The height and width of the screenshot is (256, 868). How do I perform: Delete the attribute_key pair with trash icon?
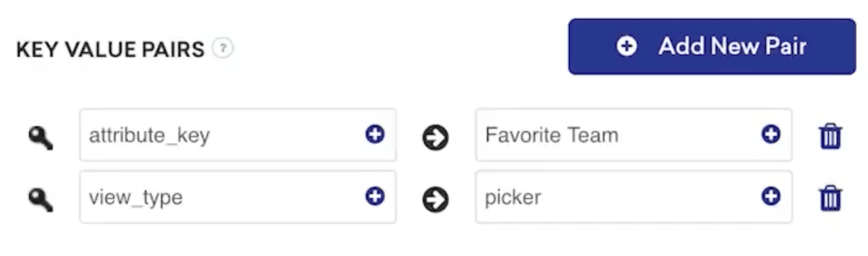[x=830, y=136]
